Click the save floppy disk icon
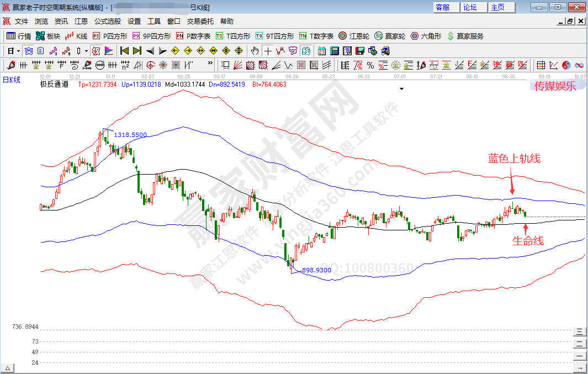Viewport: 588px width, 374px height. [359, 51]
